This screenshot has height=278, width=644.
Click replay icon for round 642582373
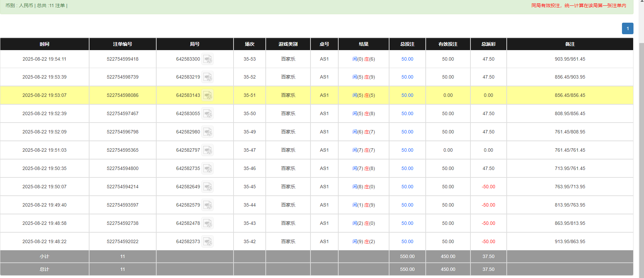point(207,242)
